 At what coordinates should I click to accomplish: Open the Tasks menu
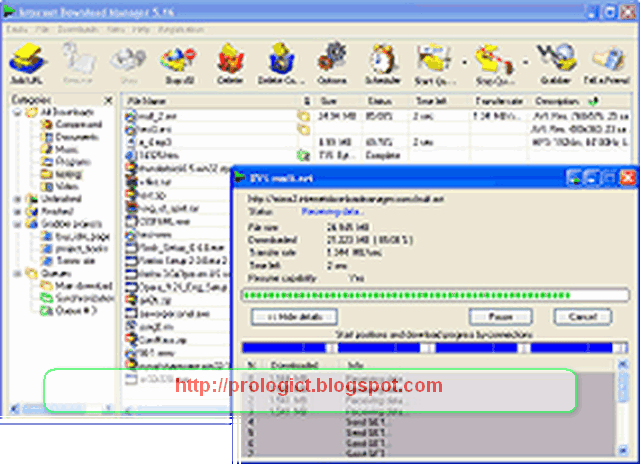[18, 30]
